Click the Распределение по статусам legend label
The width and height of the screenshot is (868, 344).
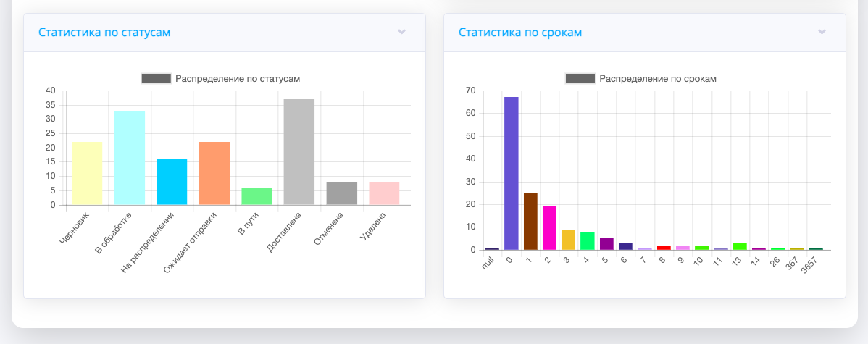coord(238,78)
